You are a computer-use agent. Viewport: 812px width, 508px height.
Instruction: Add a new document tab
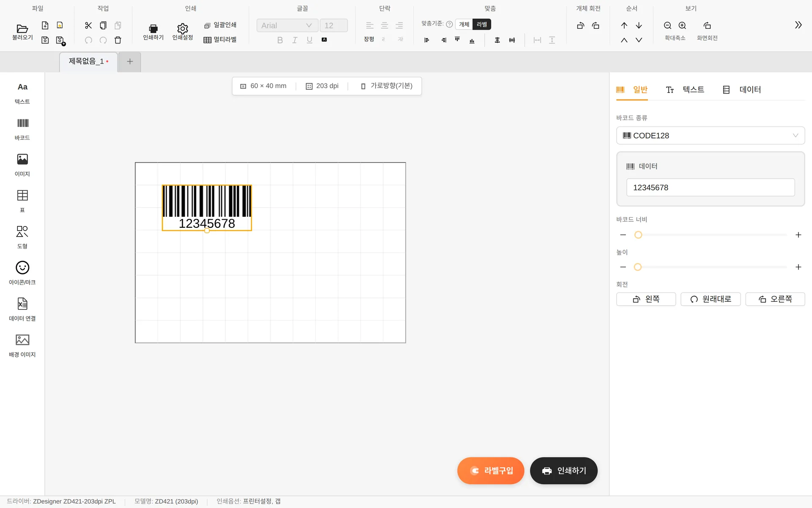point(130,62)
